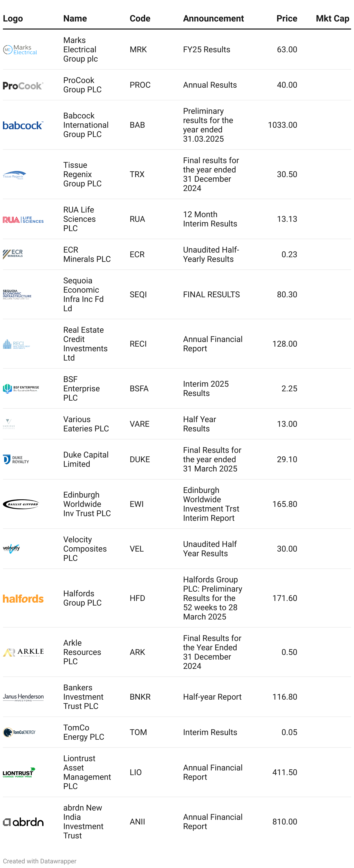This screenshot has height=868, width=354.
Task: Click the Janus Henderson Investors logo
Action: point(23,697)
